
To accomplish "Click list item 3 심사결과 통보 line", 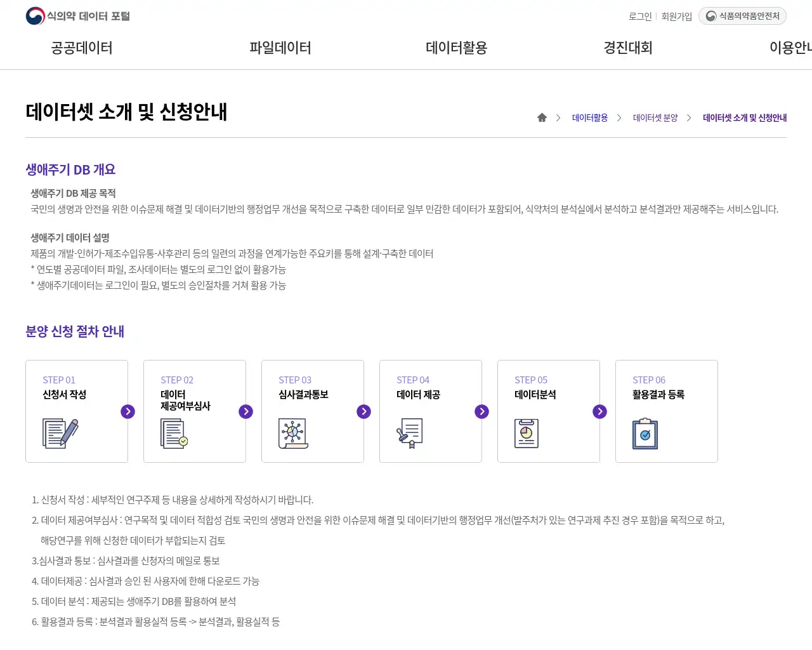I will coord(126,561).
